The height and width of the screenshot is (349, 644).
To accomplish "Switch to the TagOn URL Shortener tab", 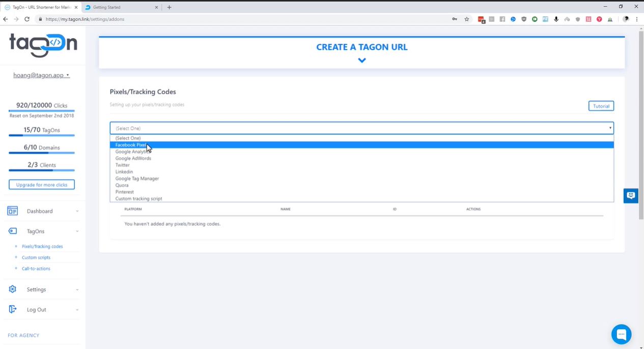I will point(41,7).
